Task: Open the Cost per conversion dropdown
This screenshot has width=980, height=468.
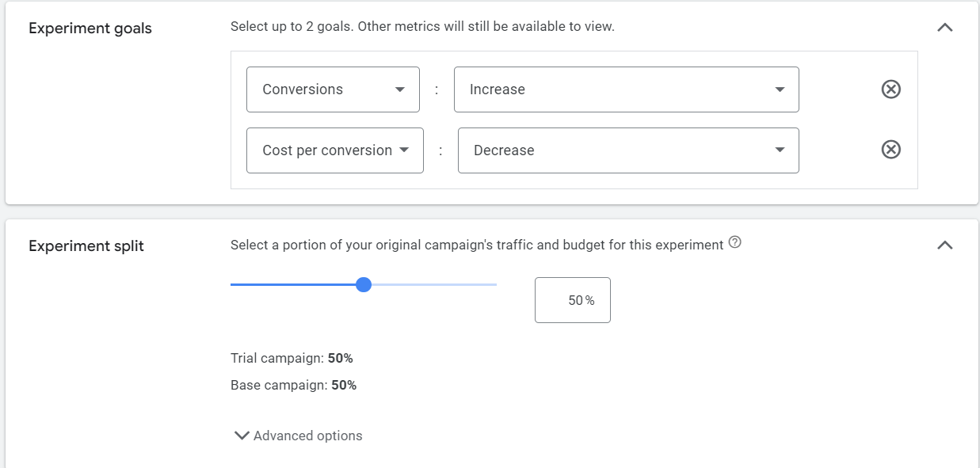Action: coord(334,150)
